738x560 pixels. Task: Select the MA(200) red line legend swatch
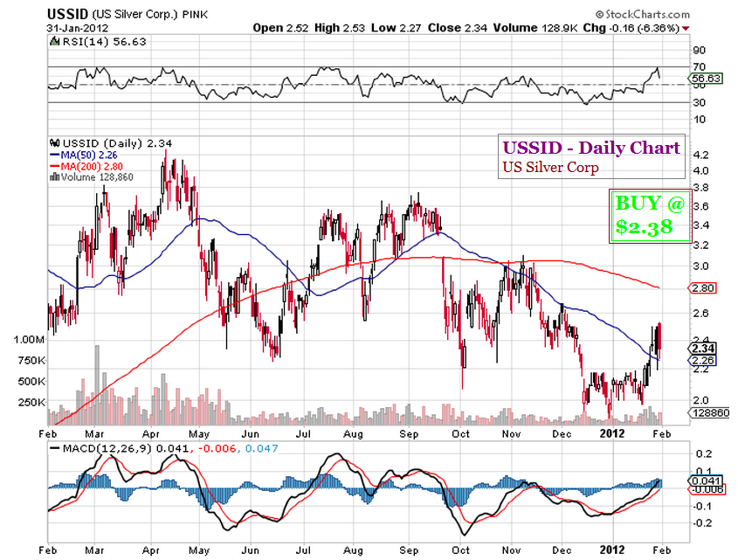click(55, 166)
